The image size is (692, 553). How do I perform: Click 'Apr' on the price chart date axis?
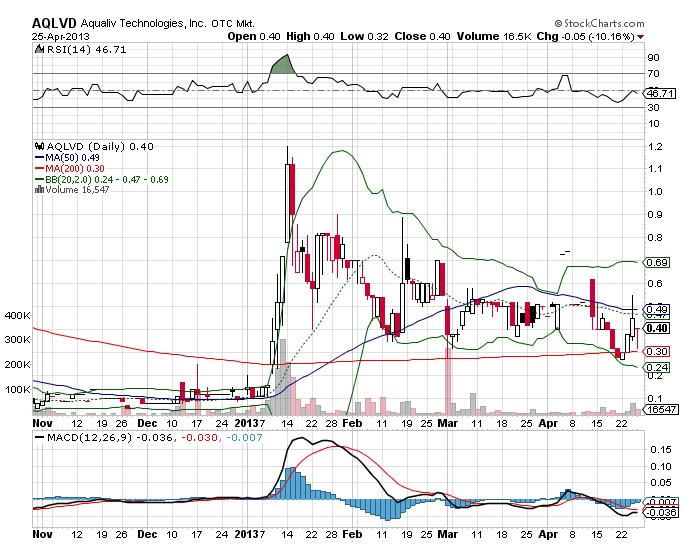(548, 423)
